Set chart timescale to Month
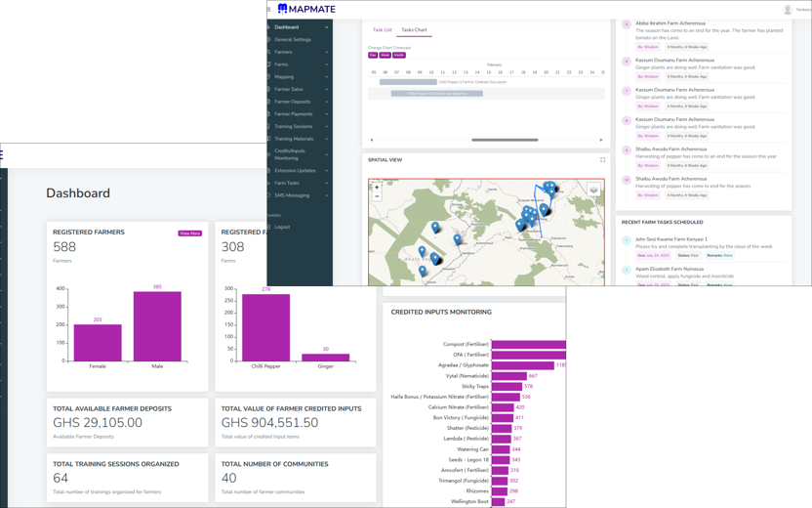The image size is (812, 508). pyautogui.click(x=399, y=56)
